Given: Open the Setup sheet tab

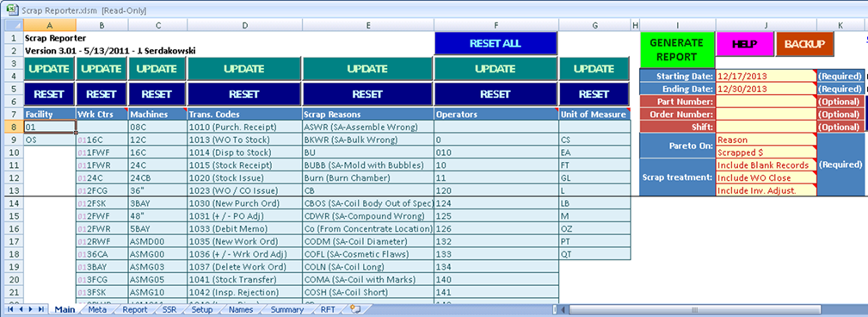Looking at the screenshot, I should pyautogui.click(x=201, y=310).
